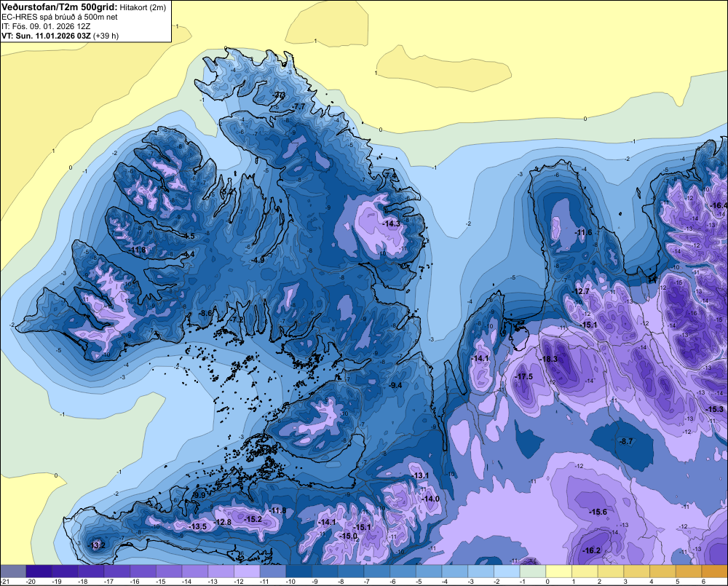Click the -14.0 temperature label
This screenshot has width=728, height=586.
click(x=430, y=499)
